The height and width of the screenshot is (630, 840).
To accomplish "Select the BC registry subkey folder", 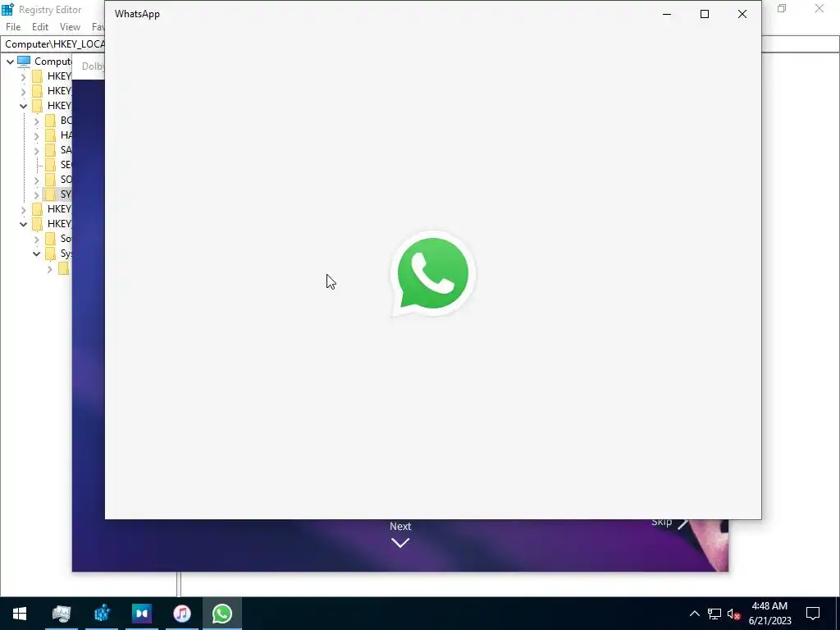I will point(58,120).
